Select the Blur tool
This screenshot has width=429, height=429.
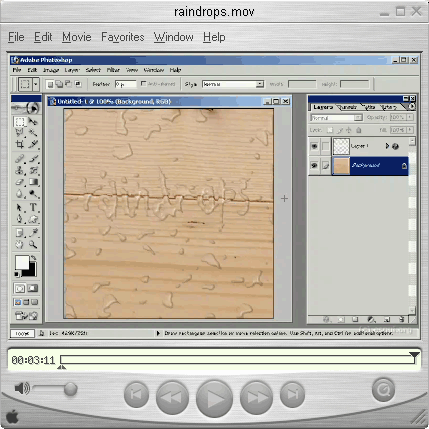pyautogui.click(x=20, y=193)
